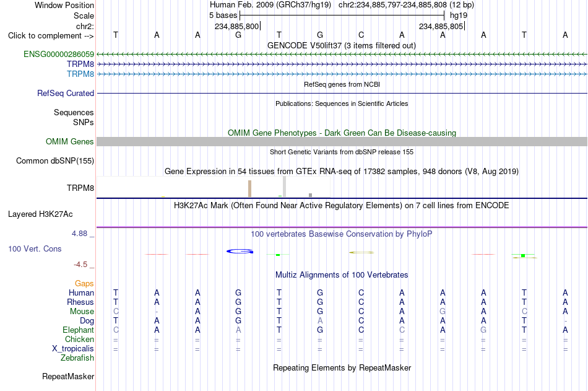Image resolution: width=588 pixels, height=391 pixels.
Task: Click the dash gap in the Dog row
Action: (565, 321)
